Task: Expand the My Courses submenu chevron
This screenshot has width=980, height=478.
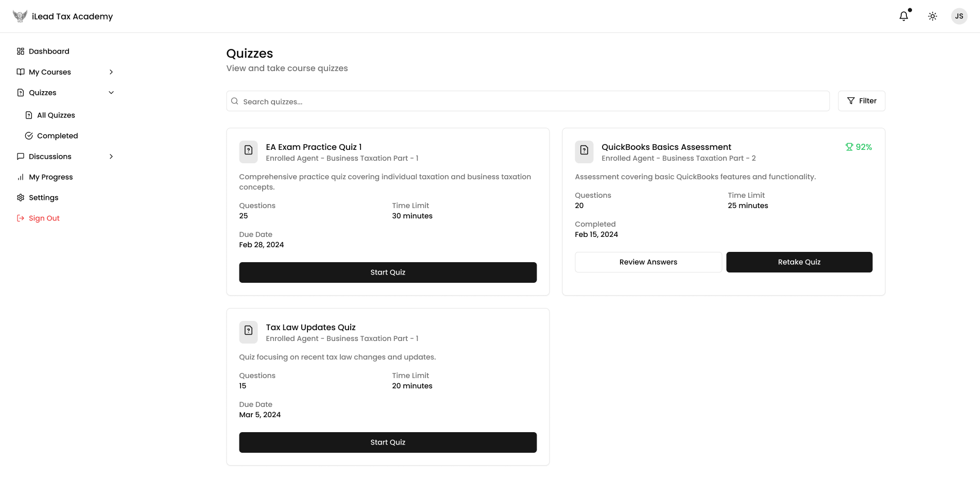Action: point(111,72)
